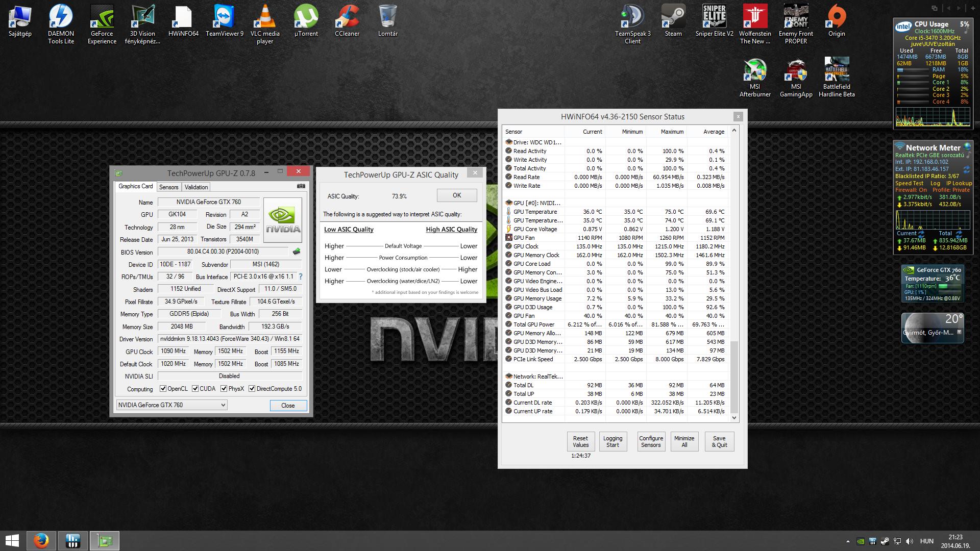Select the PCIe Link Speed row
Viewport: 980px width, 551px height.
point(616,359)
